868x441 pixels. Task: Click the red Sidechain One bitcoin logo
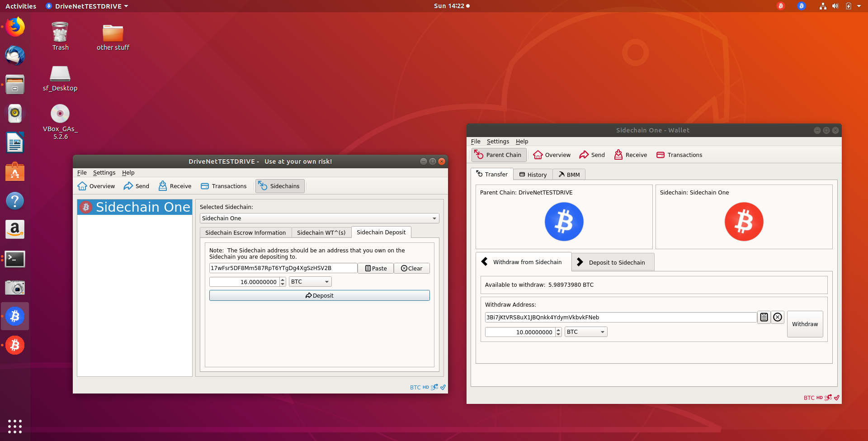click(x=744, y=222)
